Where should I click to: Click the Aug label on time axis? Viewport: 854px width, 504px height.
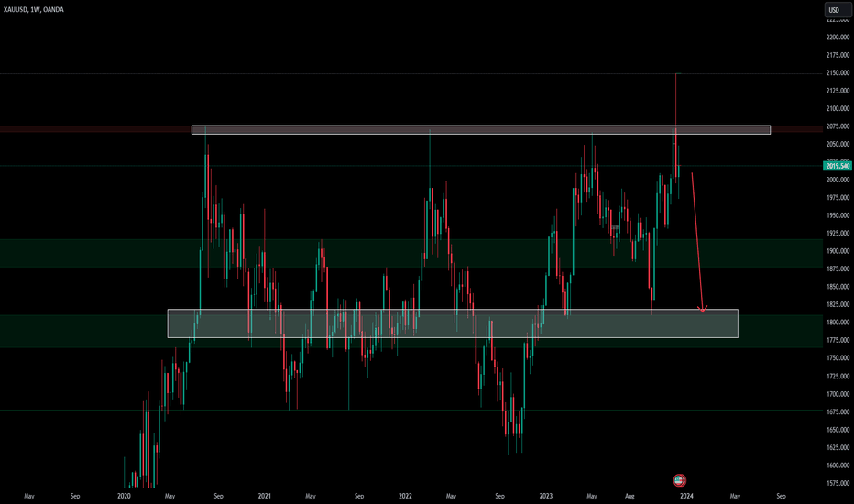click(x=630, y=496)
